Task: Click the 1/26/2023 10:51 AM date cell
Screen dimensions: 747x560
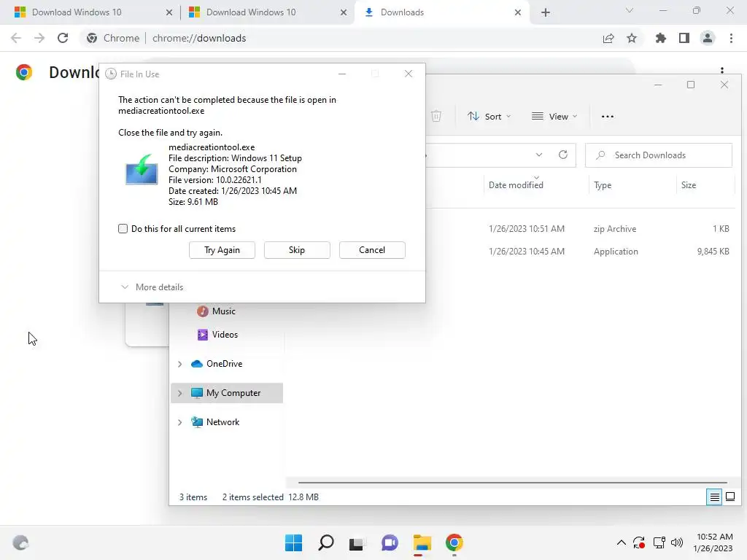Action: 527,229
